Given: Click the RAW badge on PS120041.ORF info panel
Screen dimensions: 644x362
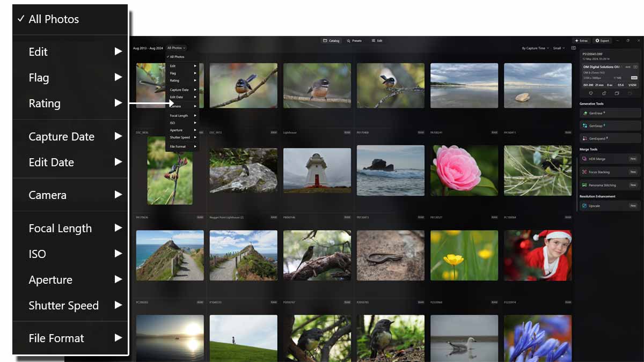Looking at the screenshot, I should click(634, 78).
